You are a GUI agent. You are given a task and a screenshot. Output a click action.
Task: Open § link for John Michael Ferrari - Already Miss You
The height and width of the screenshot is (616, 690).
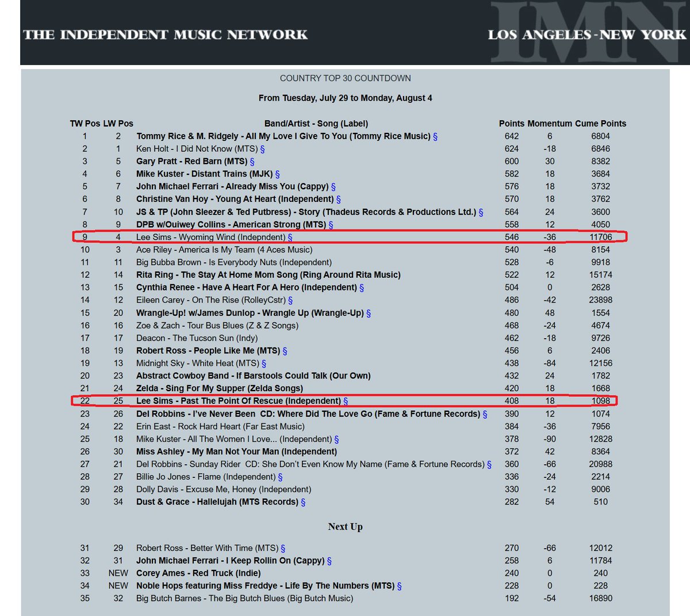333,187
